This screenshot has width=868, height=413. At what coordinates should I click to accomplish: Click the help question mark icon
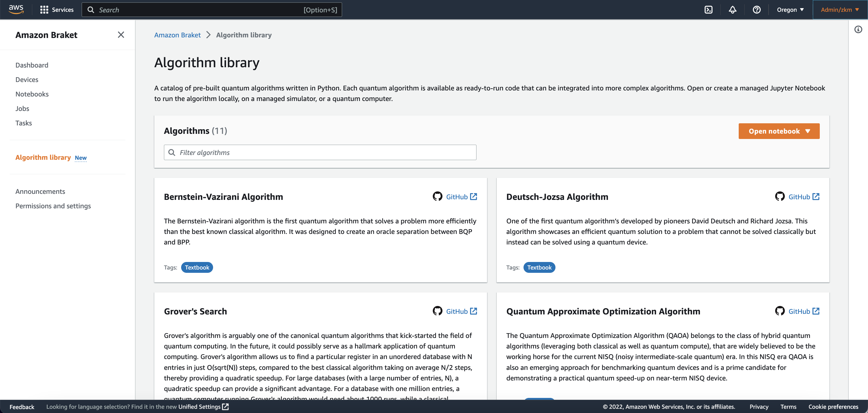(756, 10)
